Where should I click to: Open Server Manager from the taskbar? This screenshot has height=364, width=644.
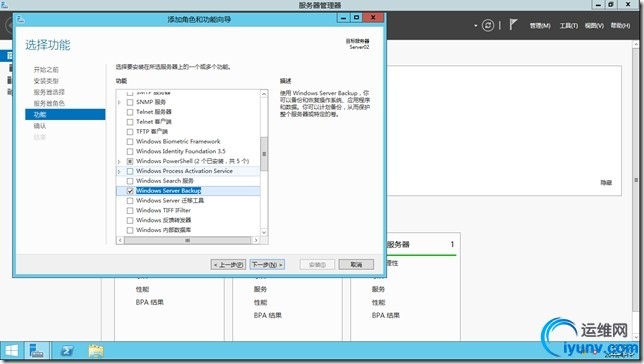tap(37, 351)
